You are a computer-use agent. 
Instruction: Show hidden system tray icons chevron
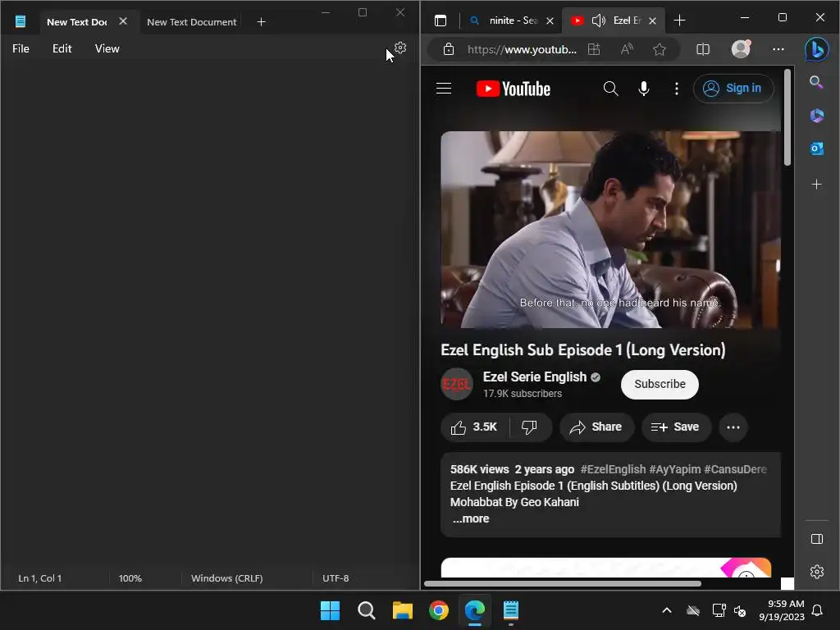[x=667, y=610]
